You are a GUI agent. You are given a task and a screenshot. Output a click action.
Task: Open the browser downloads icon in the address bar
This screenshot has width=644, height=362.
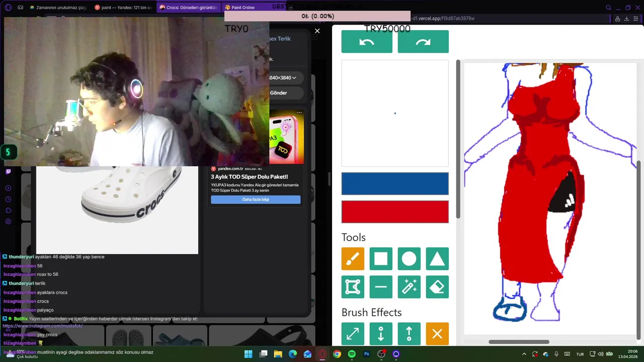point(626,19)
